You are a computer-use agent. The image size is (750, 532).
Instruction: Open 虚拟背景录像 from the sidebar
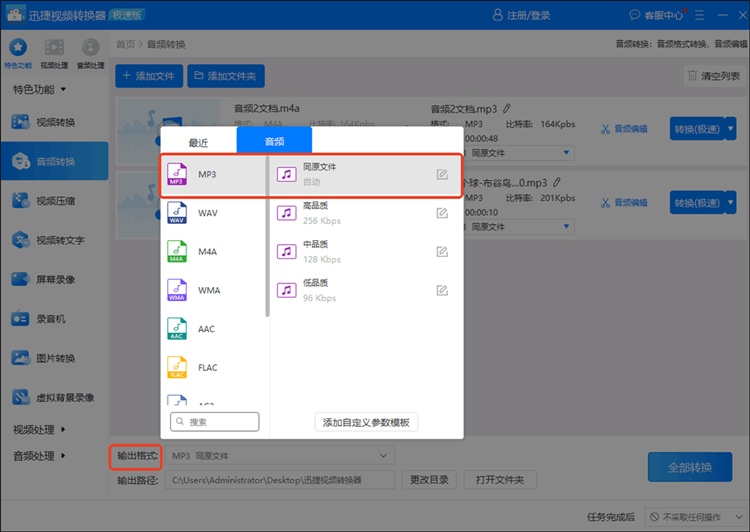click(55, 397)
